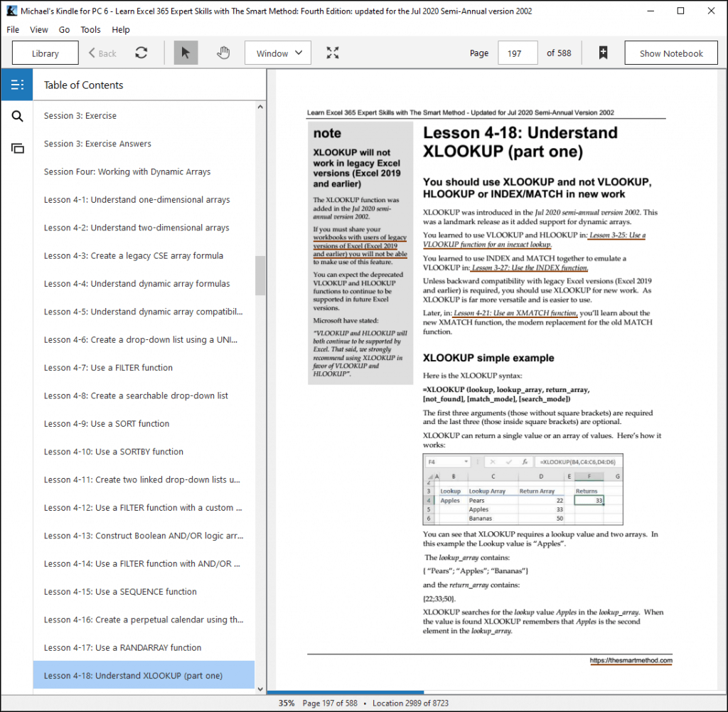Open the https://thesmartmethod.com link

click(631, 661)
